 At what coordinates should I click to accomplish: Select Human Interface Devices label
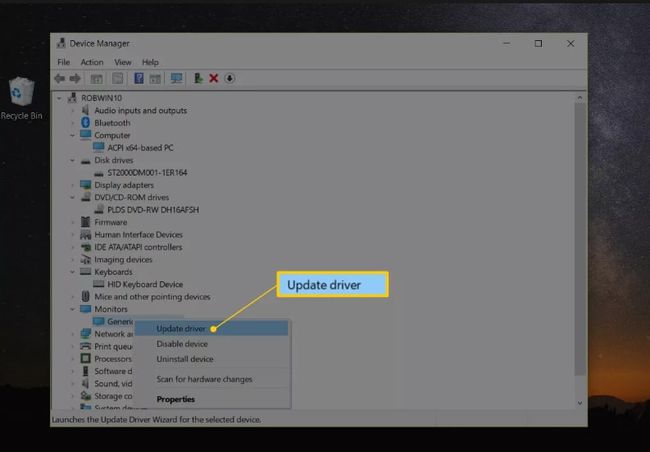(x=138, y=235)
